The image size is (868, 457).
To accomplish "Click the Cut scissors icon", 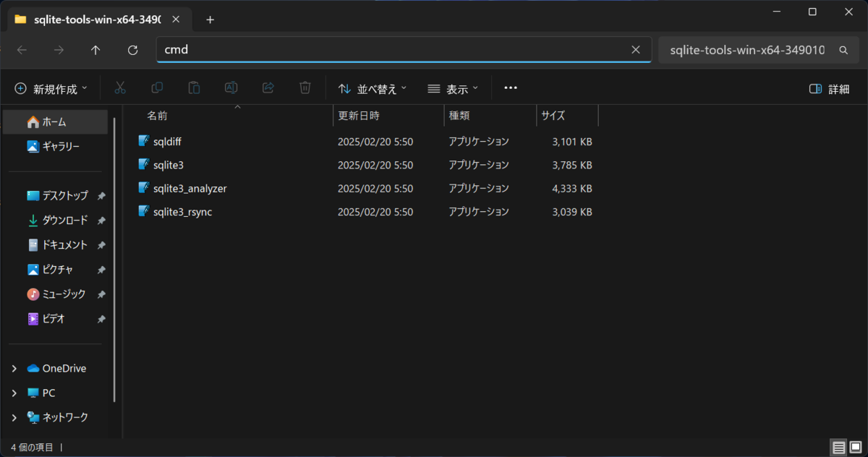I will point(120,88).
